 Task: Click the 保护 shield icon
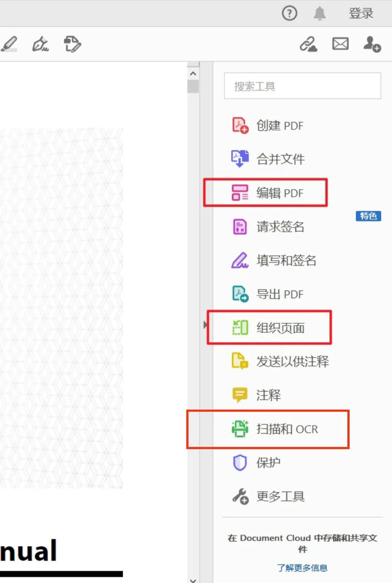(x=240, y=462)
